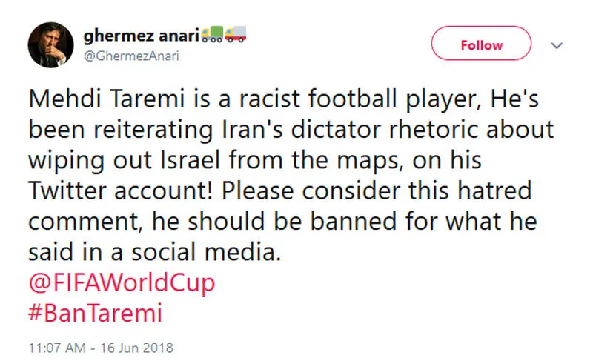This screenshot has height=364, width=593.
Task: Open the ghermez anari profile avatar
Action: [50, 45]
